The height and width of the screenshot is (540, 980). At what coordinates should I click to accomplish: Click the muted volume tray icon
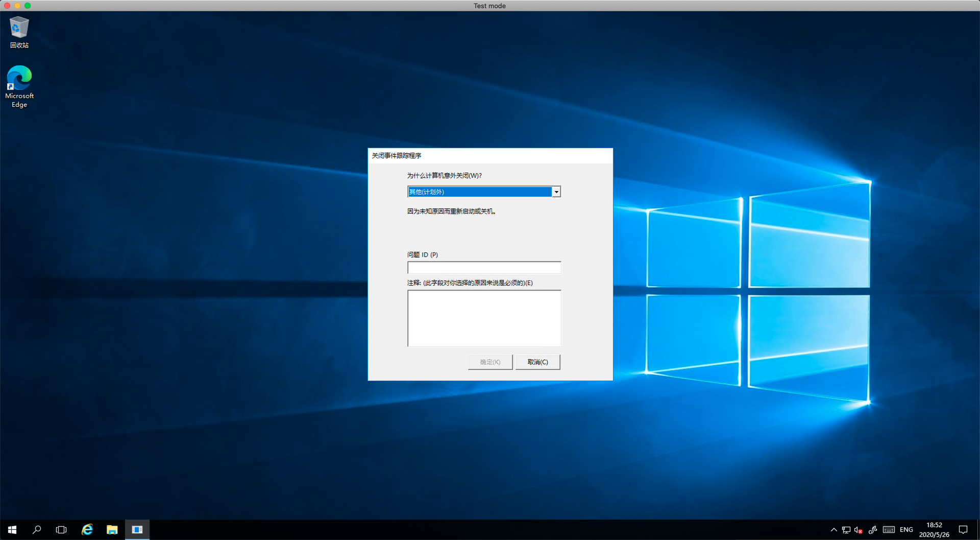[859, 530]
